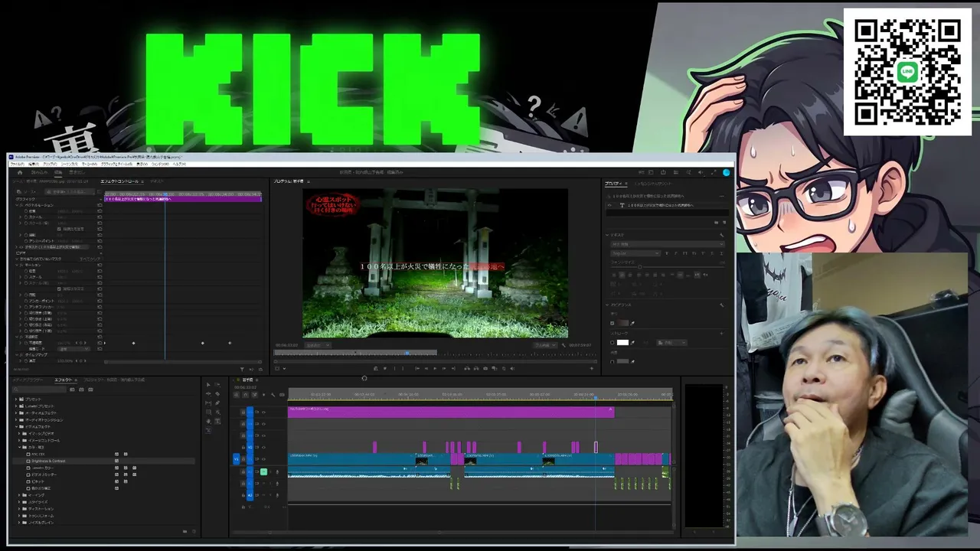Viewport: 980px width, 551px height.
Task: Click the New Custom Bin icon in Effects panel
Action: coord(184,530)
